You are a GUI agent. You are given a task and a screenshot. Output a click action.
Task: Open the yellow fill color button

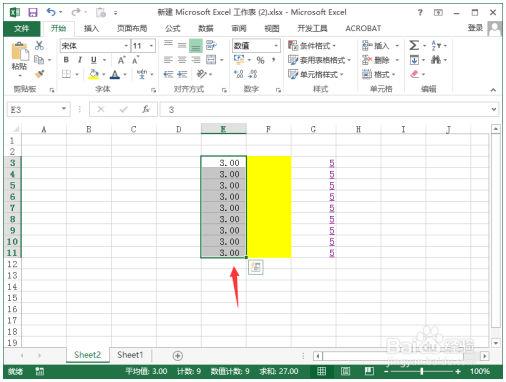click(x=94, y=74)
